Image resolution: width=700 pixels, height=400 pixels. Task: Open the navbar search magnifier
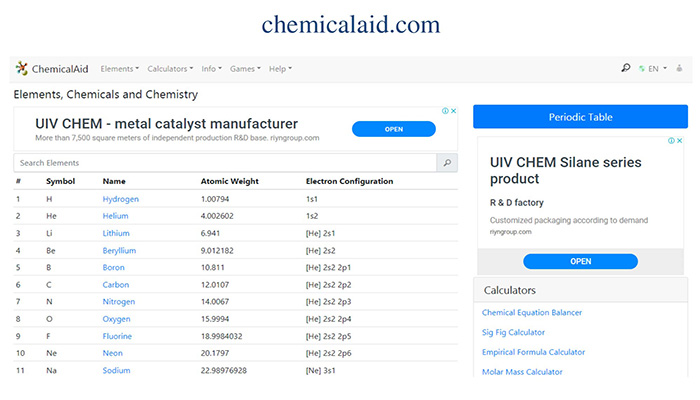[626, 69]
